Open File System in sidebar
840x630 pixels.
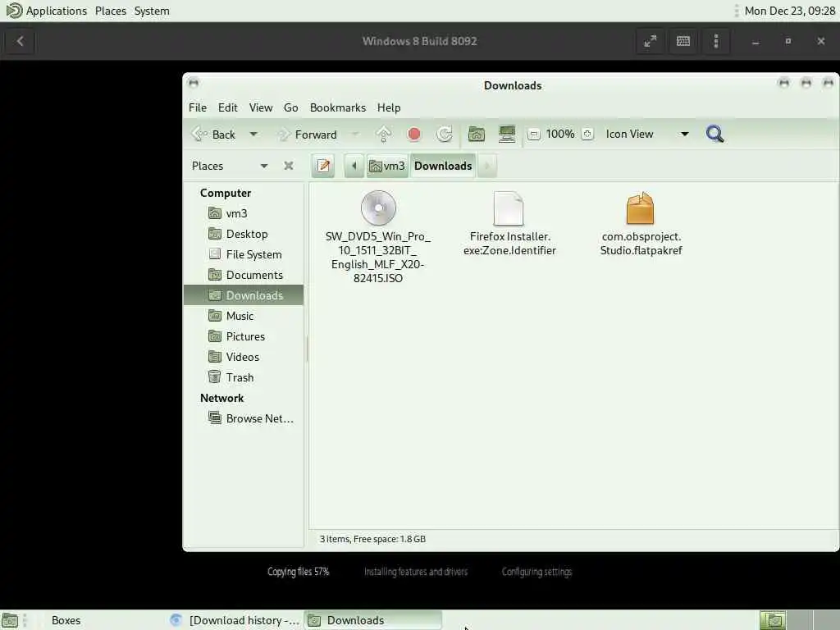click(x=244, y=254)
